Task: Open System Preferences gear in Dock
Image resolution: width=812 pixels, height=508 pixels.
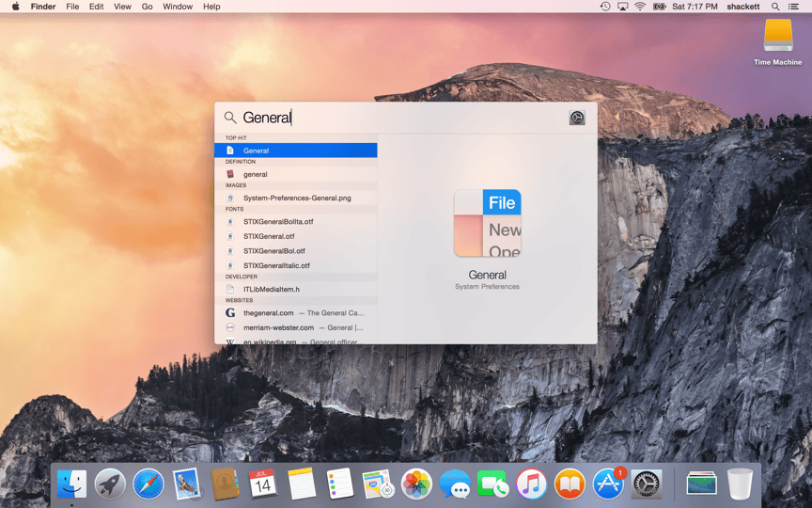Action: [x=647, y=484]
